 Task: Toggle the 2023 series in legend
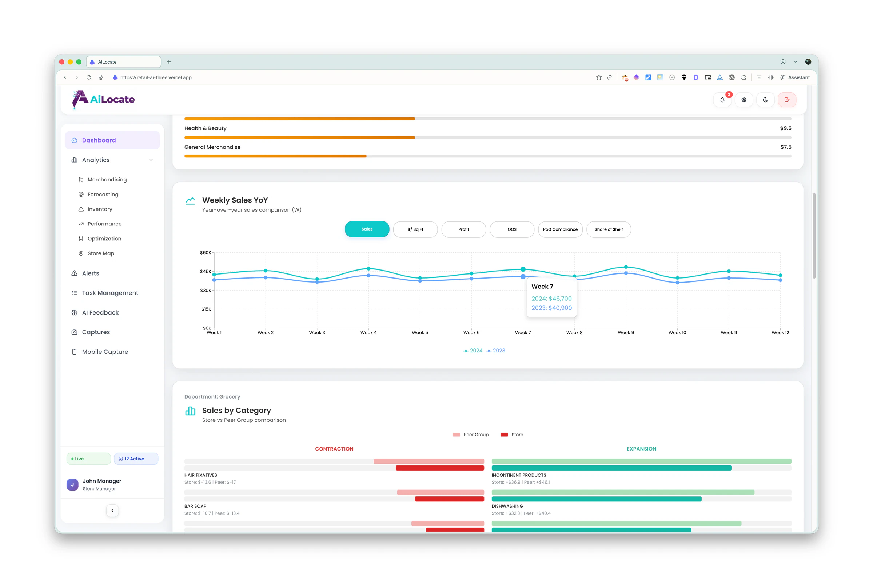tap(496, 351)
